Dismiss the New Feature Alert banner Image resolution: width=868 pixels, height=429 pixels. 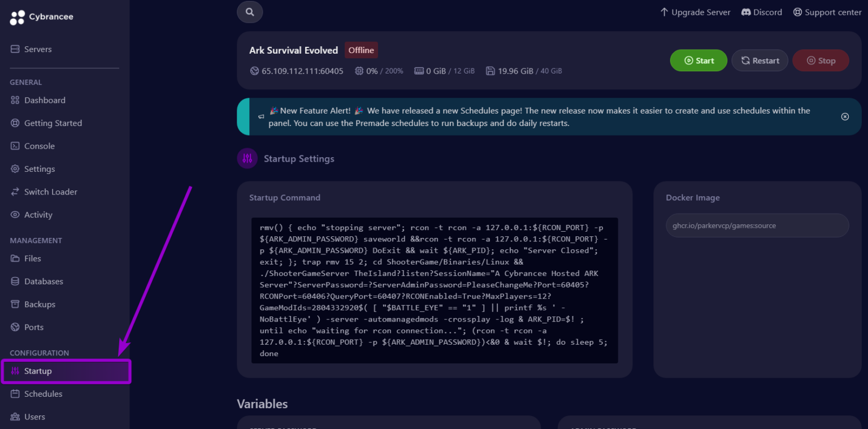click(845, 116)
